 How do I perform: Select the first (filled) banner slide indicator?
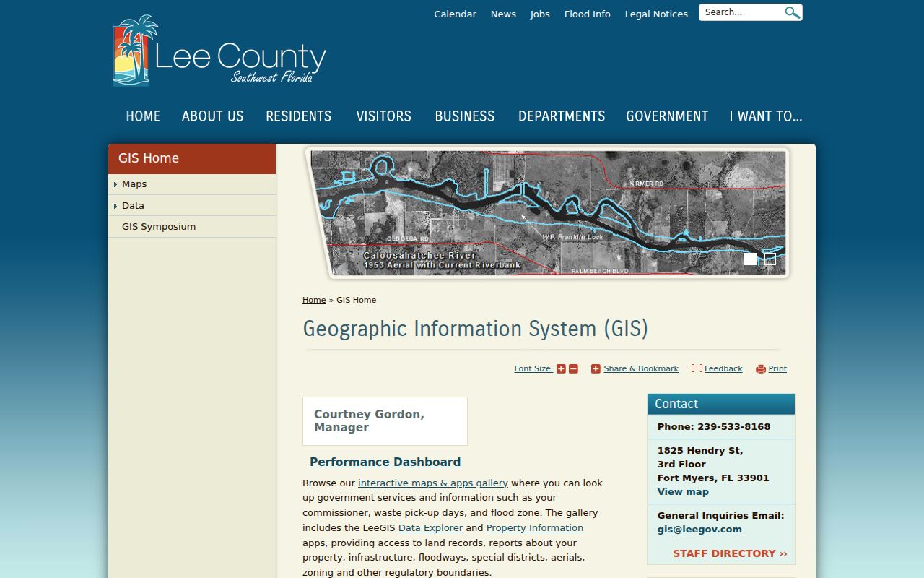tap(751, 259)
